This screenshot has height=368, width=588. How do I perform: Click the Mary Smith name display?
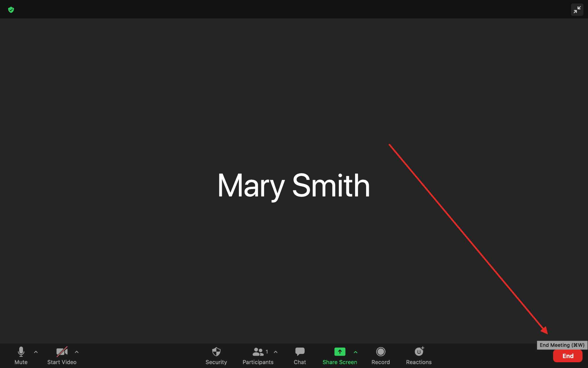(x=294, y=185)
